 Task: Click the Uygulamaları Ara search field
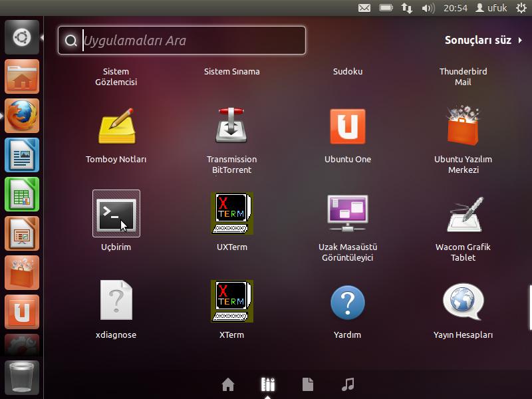click(x=182, y=41)
